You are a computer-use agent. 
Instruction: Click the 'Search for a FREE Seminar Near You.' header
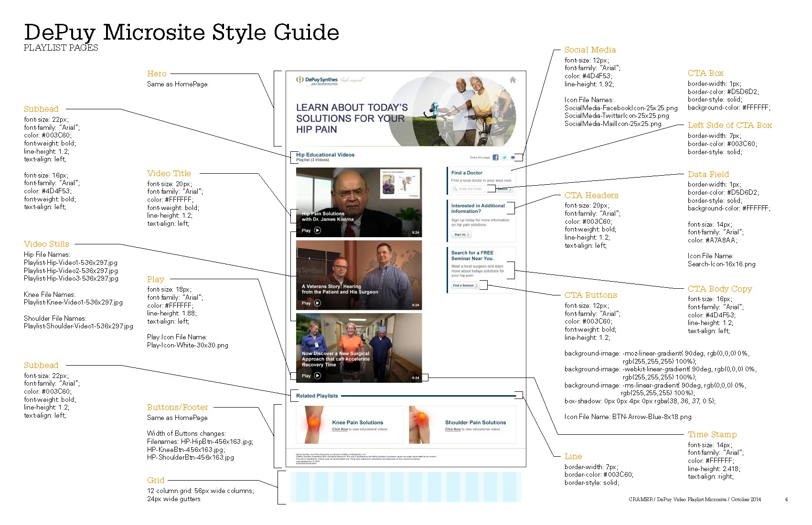point(472,255)
